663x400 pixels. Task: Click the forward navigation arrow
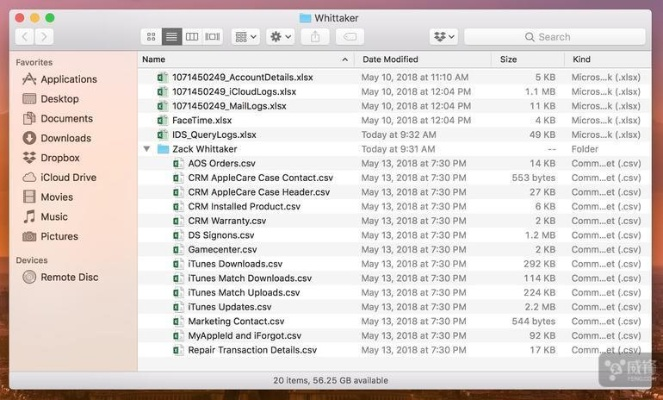(x=46, y=37)
